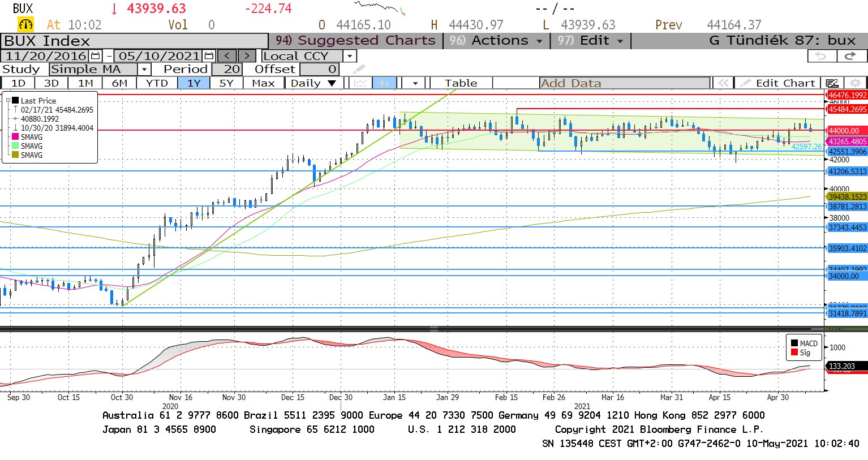This screenshot has height=460, width=868.
Task: Open chart settings gear icon
Action: click(856, 83)
